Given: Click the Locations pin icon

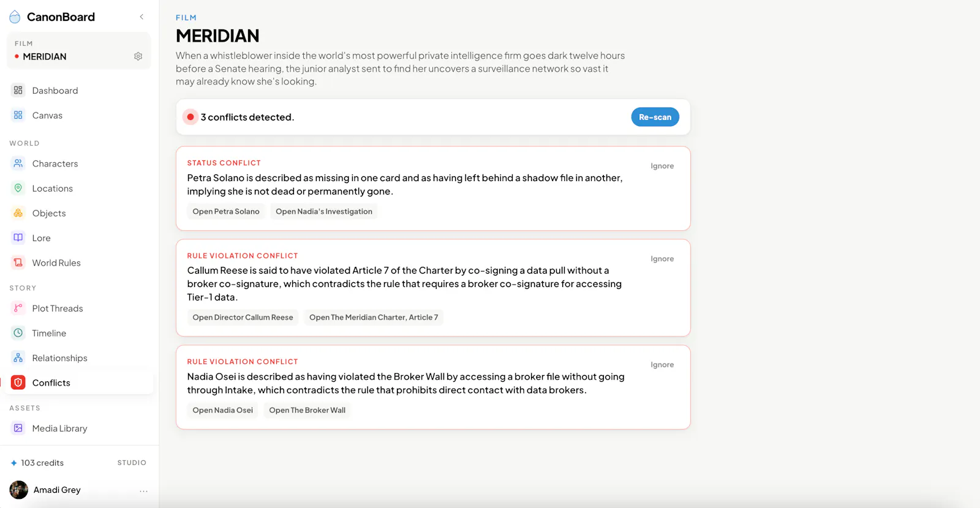Looking at the screenshot, I should pyautogui.click(x=18, y=189).
